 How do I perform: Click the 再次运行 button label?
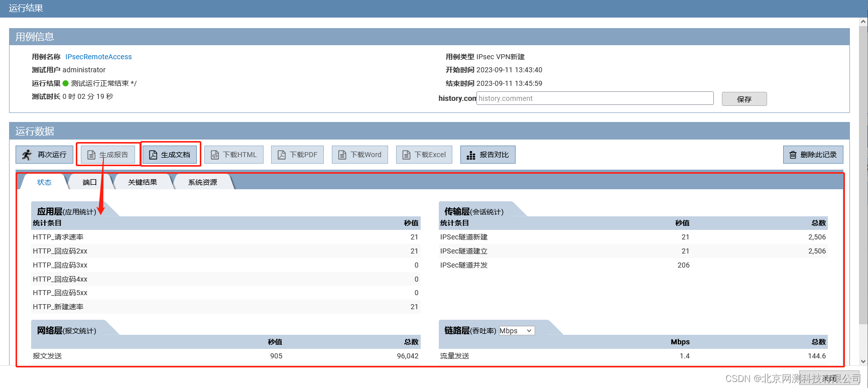[x=52, y=155]
